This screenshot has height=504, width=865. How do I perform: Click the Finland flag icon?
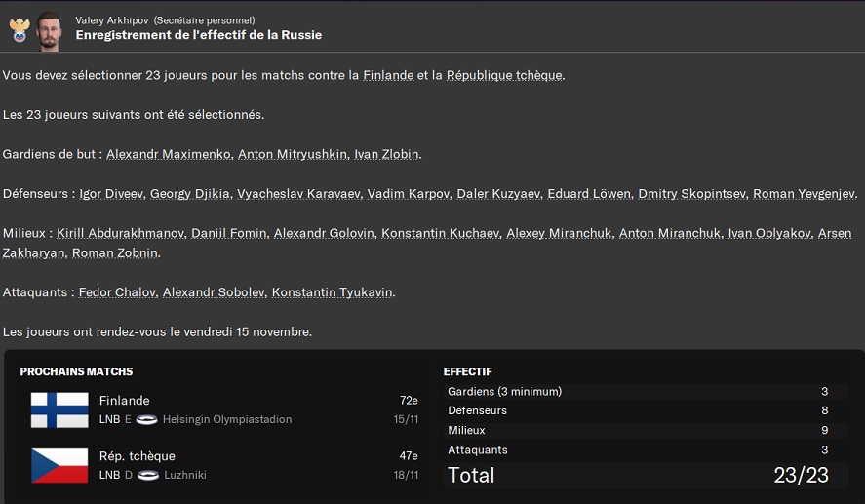click(x=59, y=409)
